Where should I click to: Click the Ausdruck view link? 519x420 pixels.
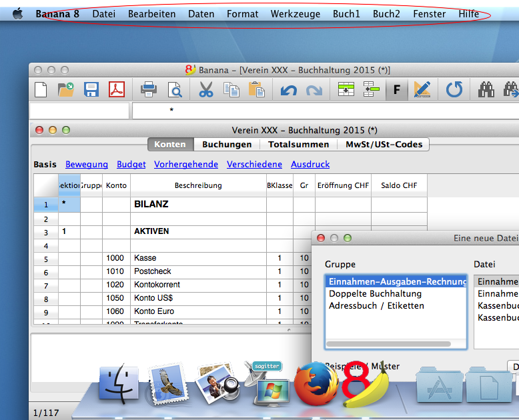(310, 165)
